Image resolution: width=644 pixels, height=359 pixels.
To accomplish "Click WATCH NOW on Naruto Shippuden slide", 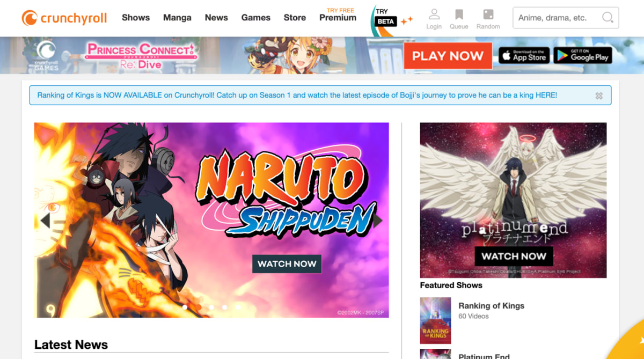I will point(287,263).
